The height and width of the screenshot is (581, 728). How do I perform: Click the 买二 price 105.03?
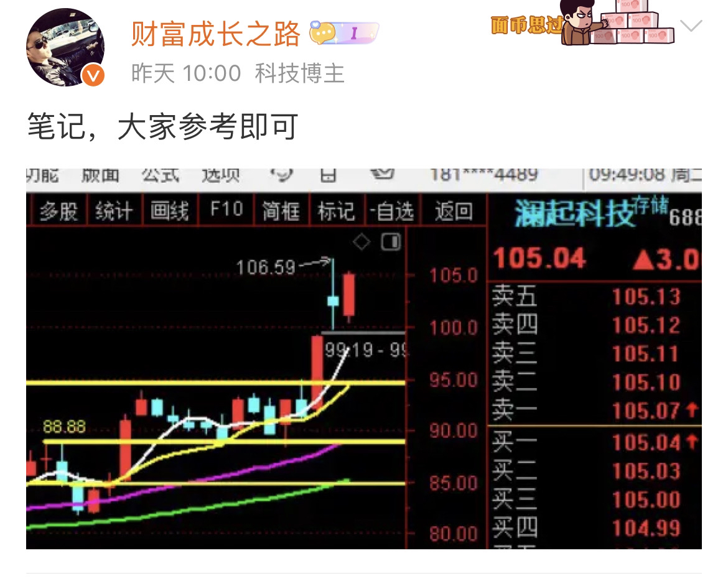[x=646, y=472]
